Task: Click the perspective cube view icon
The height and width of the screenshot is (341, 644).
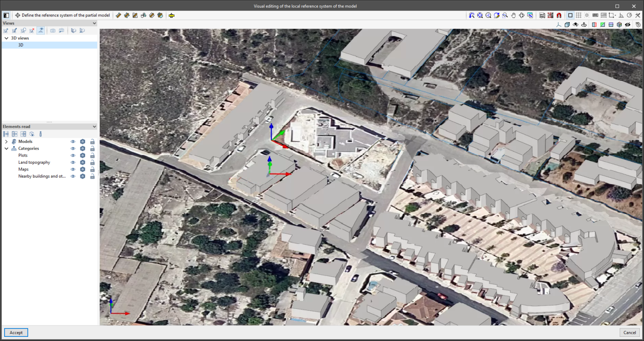Action: (567, 25)
